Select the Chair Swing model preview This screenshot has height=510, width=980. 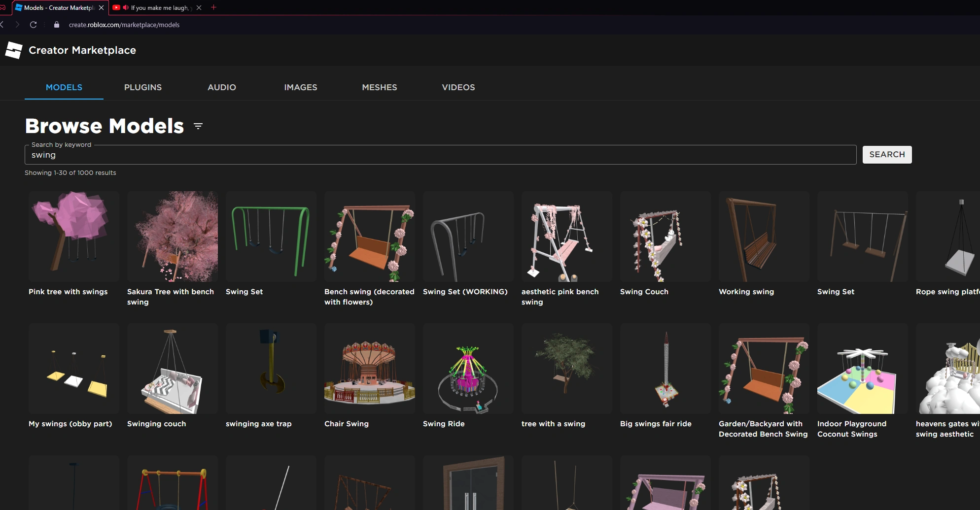(369, 369)
